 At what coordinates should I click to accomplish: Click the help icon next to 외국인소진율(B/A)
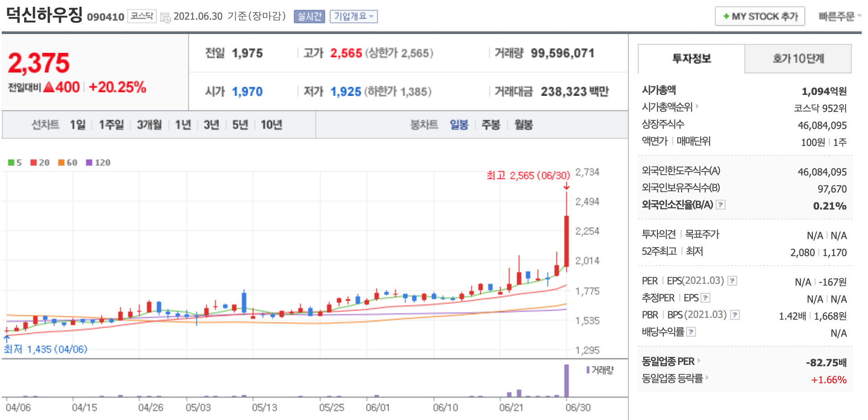coord(721,205)
